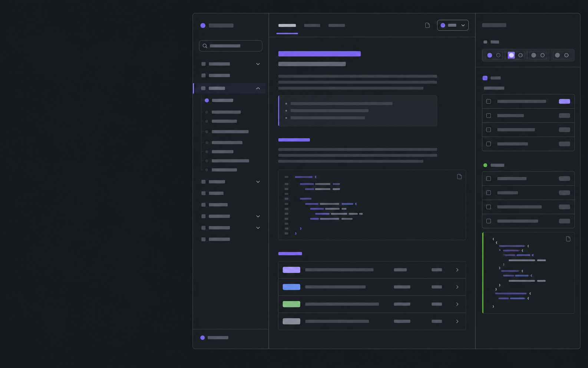The image size is (588, 368).
Task: Click the purple section heading above the code block
Action: 294,140
